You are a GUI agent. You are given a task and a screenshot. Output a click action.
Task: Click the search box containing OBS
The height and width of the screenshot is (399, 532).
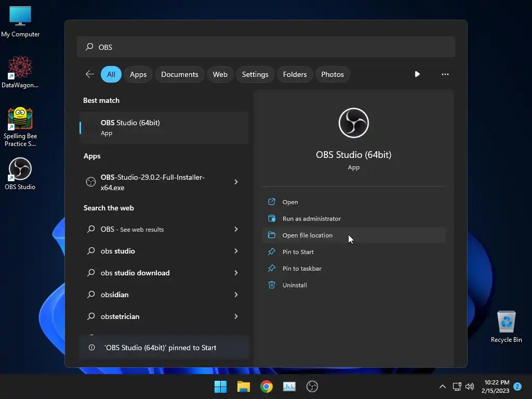(x=266, y=47)
